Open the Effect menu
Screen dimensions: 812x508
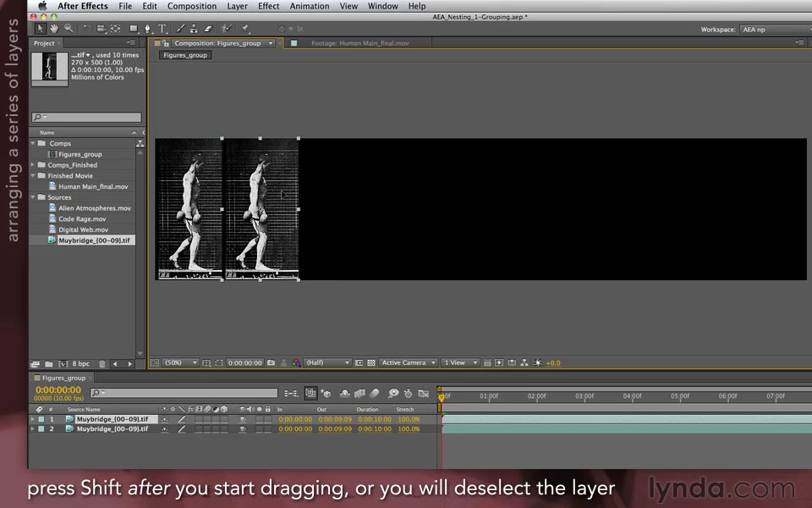click(269, 6)
